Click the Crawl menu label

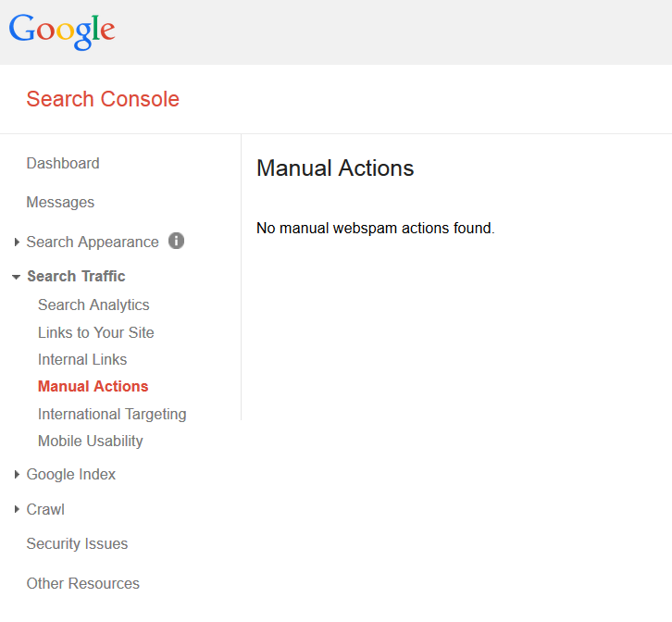[45, 510]
